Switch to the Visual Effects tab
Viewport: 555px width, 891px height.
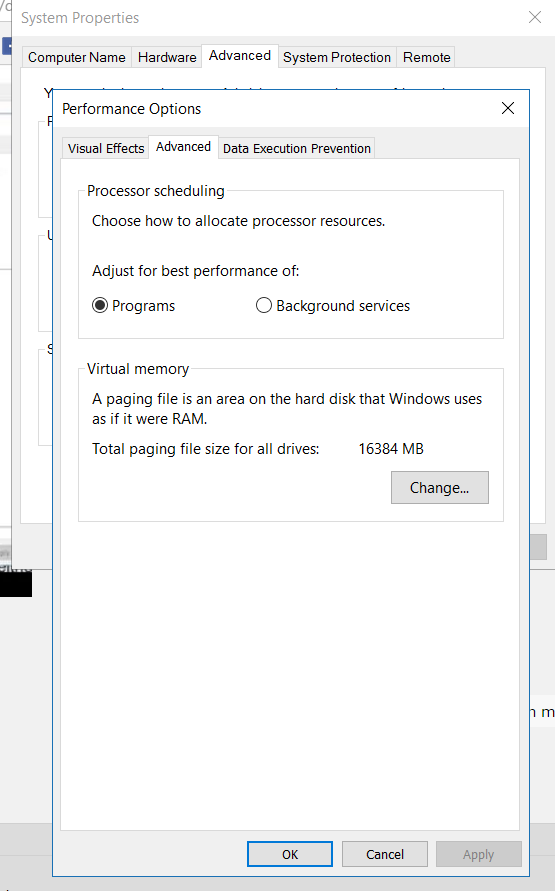(106, 148)
